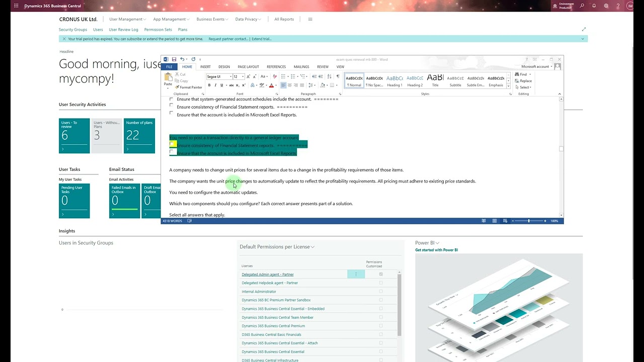This screenshot has width=644, height=362.
Task: Clear all formatting in Word
Action: pos(275,76)
